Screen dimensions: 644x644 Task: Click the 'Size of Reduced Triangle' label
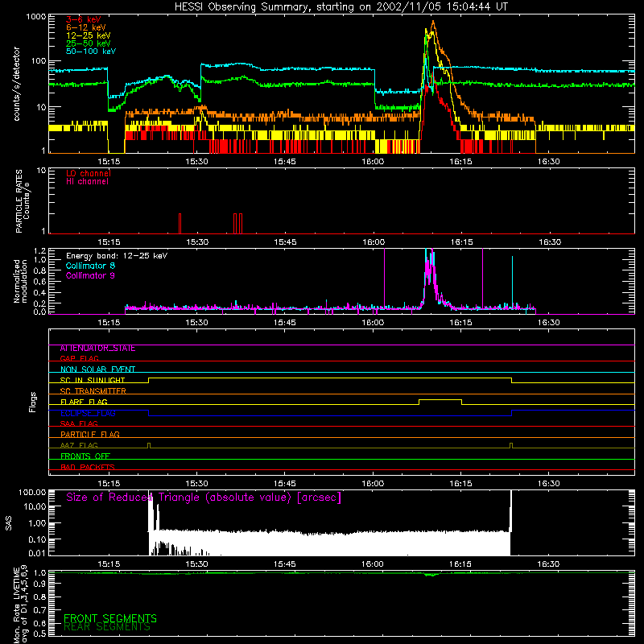pyautogui.click(x=204, y=497)
